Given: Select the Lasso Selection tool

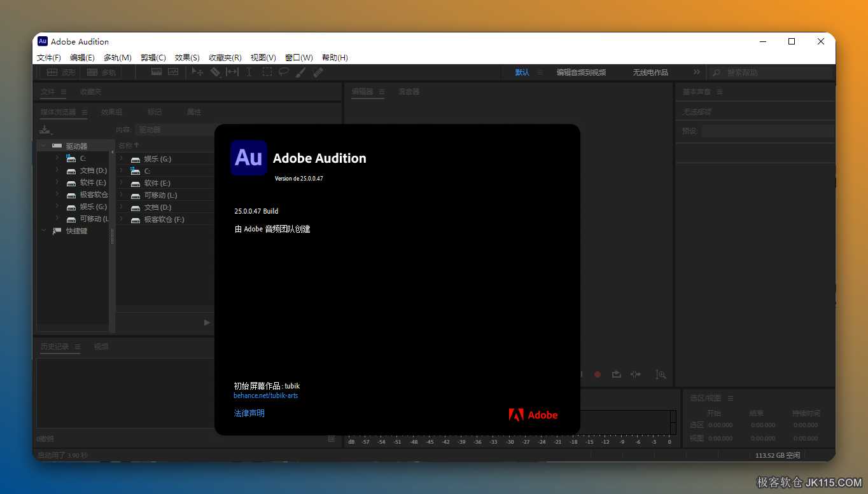Looking at the screenshot, I should click(284, 72).
